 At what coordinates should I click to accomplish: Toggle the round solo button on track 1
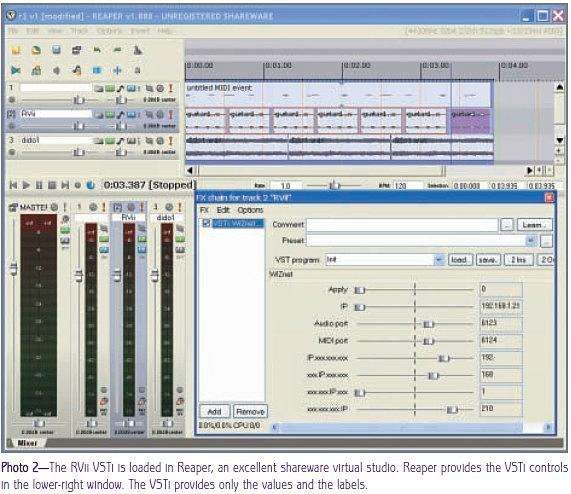pyautogui.click(x=160, y=88)
